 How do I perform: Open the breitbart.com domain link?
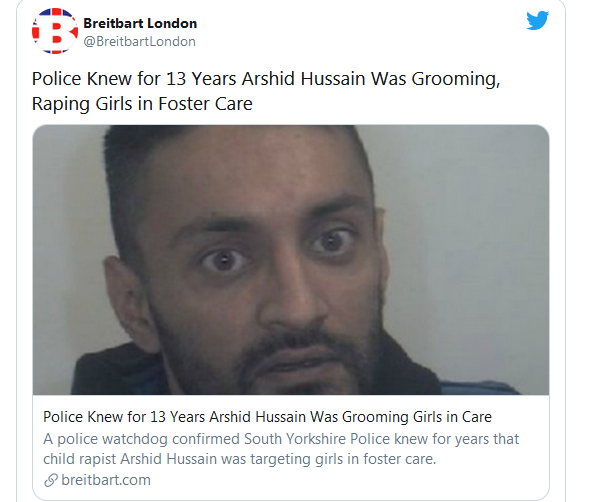tap(106, 480)
